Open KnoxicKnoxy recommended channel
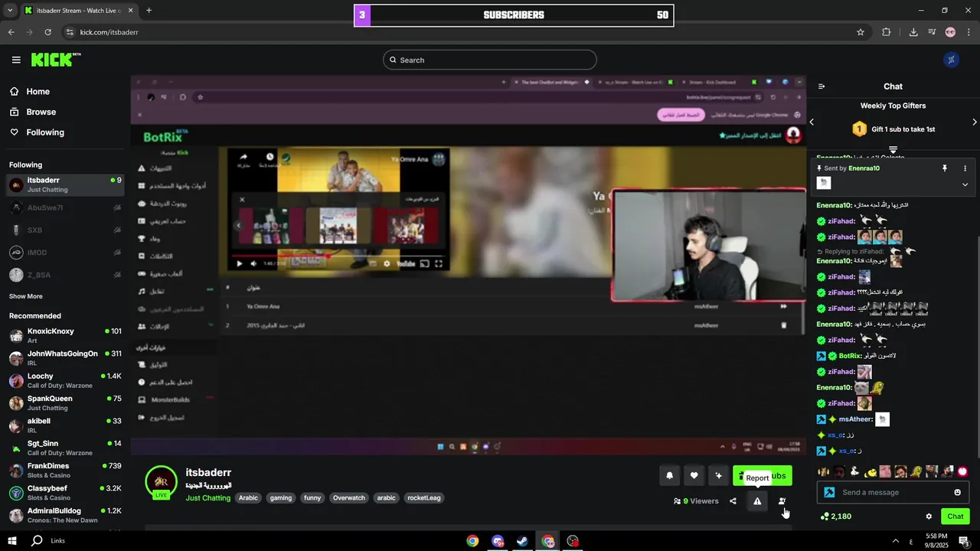This screenshot has width=980, height=551. (65, 335)
